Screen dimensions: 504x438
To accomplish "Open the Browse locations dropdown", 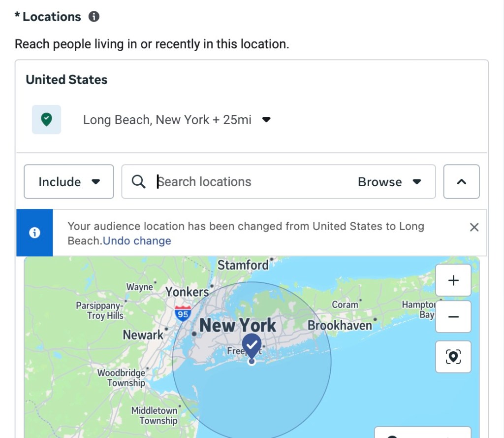I will [389, 182].
